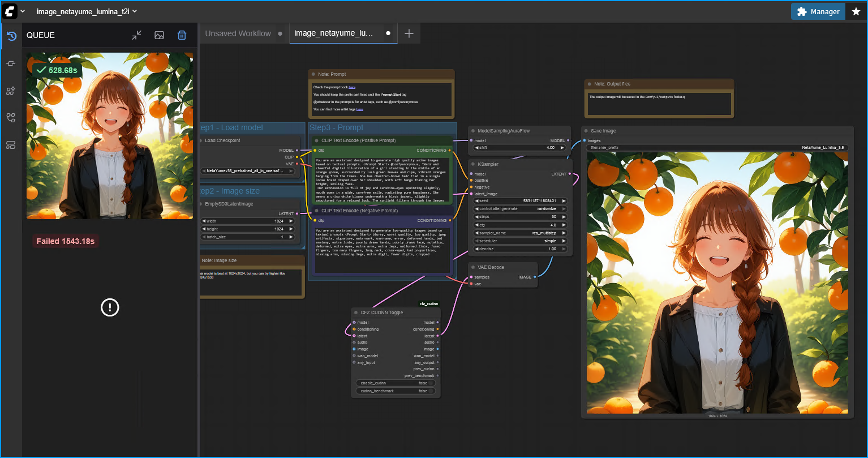
Task: Clear the queue using the trash icon
Action: click(x=182, y=35)
